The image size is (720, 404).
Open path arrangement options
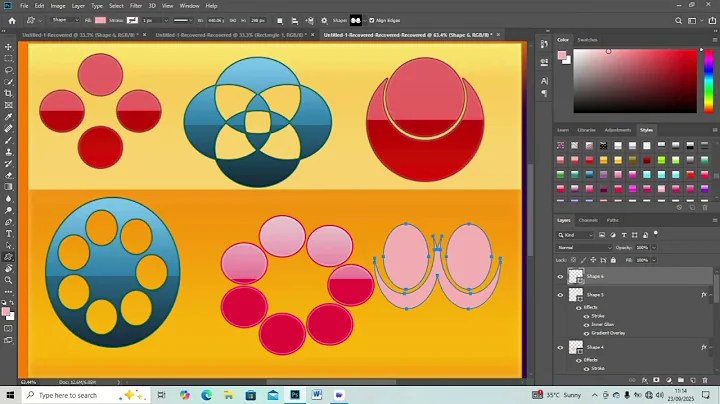[x=310, y=21]
